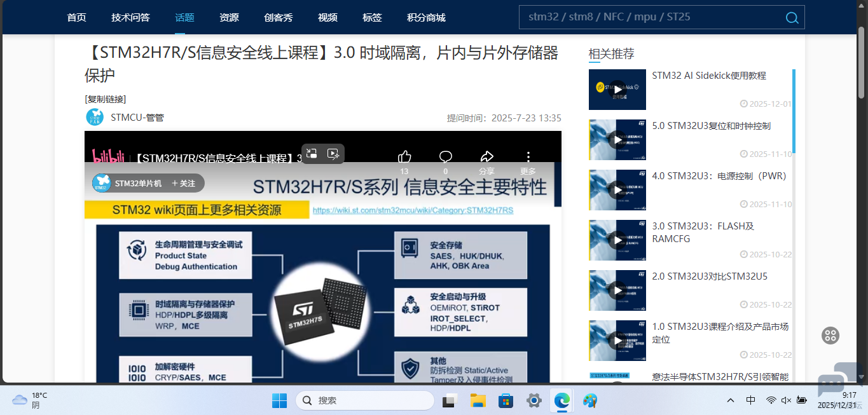Switch to Microsoft Edge on taskbar
The height and width of the screenshot is (415, 868).
click(562, 400)
